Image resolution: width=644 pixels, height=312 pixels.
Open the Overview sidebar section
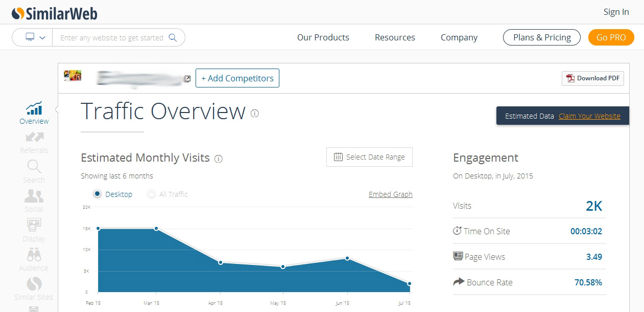click(x=34, y=113)
